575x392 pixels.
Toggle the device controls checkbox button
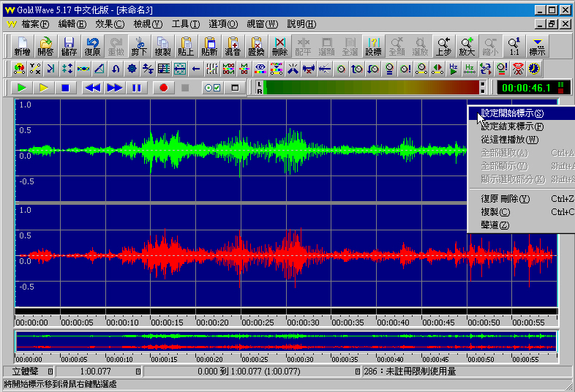click(212, 88)
